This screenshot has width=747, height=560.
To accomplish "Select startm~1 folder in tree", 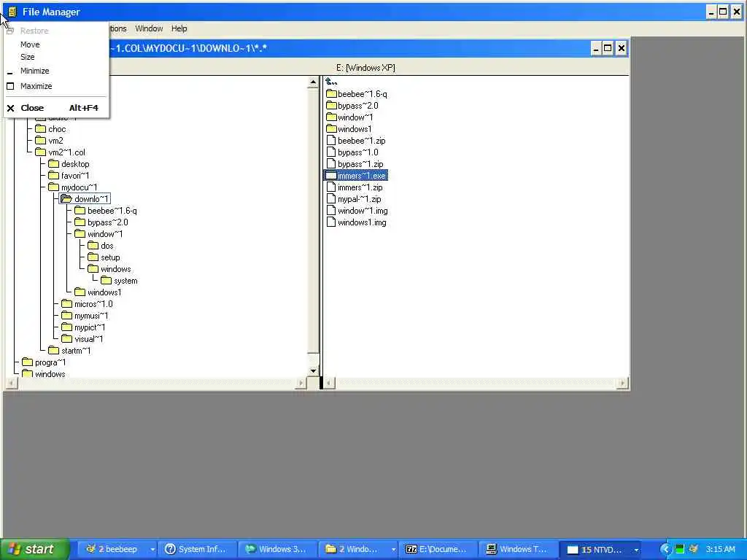I will pyautogui.click(x=69, y=351).
